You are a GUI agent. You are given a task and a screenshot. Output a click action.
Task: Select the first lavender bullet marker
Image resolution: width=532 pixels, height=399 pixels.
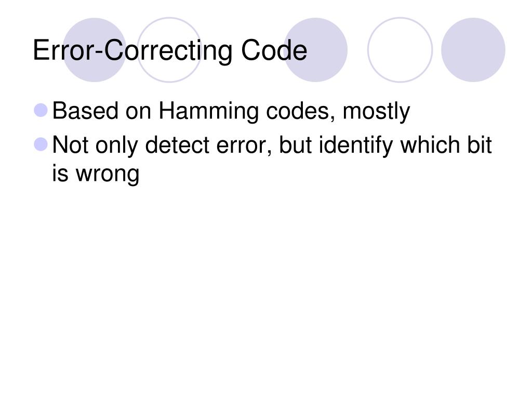41,110
